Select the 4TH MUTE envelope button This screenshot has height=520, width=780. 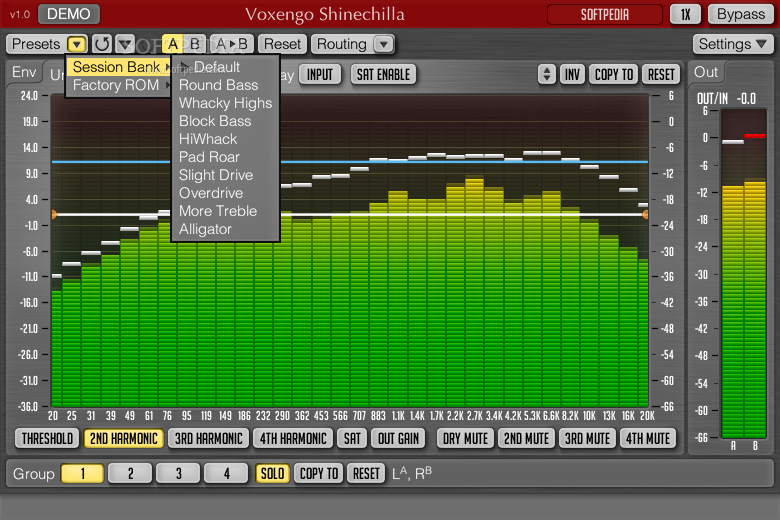click(x=648, y=438)
